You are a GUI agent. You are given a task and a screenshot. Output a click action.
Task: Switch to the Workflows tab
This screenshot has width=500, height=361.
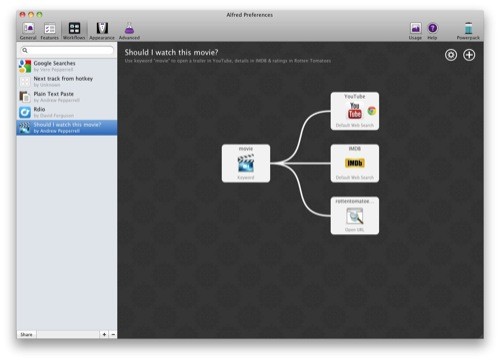point(74,31)
